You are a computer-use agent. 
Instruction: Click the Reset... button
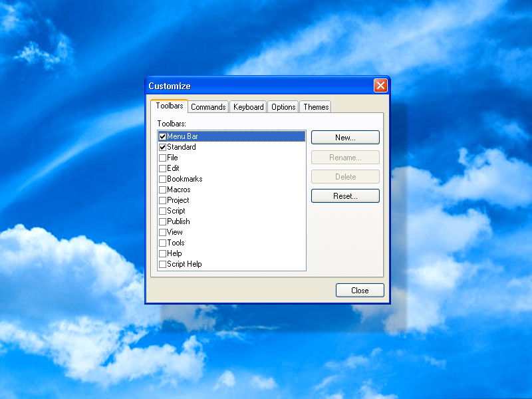(345, 196)
